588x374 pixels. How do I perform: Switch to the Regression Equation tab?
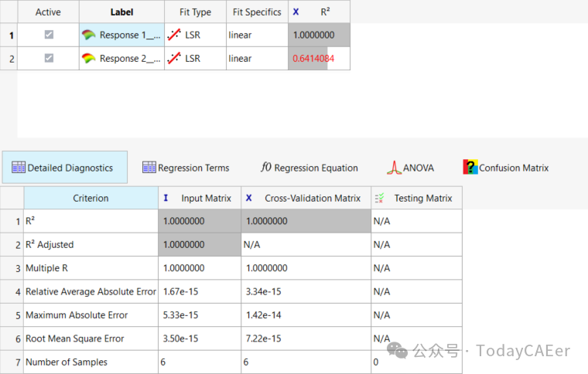(x=309, y=168)
